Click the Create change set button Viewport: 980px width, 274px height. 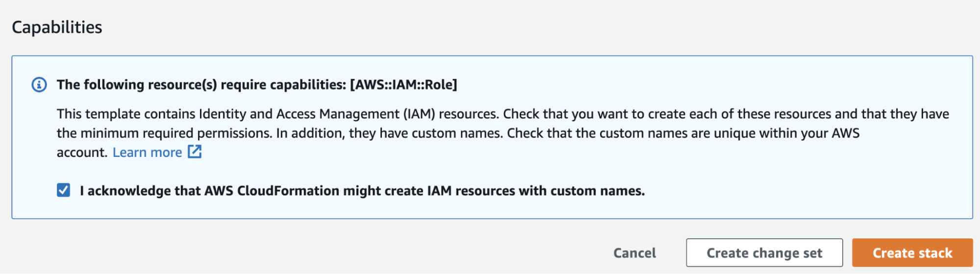764,253
